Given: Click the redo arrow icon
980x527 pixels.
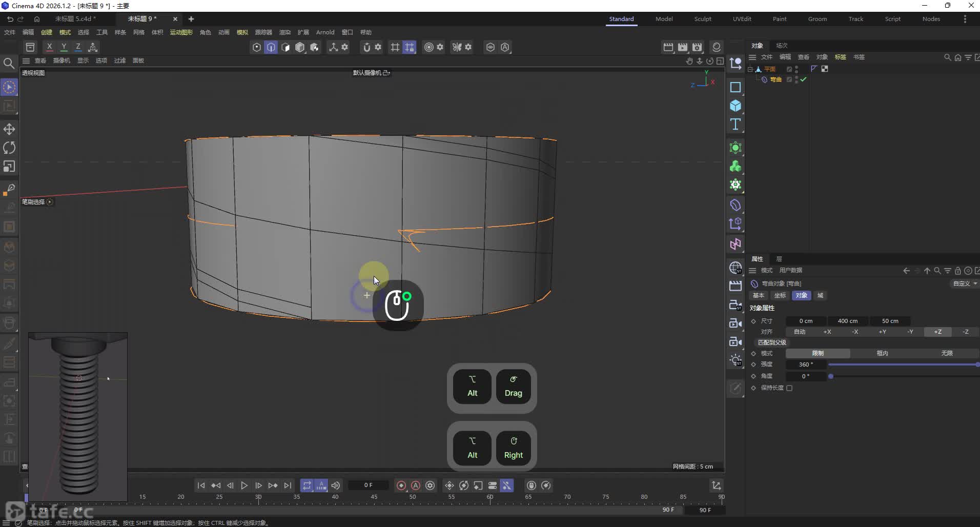Looking at the screenshot, I should coord(21,19).
